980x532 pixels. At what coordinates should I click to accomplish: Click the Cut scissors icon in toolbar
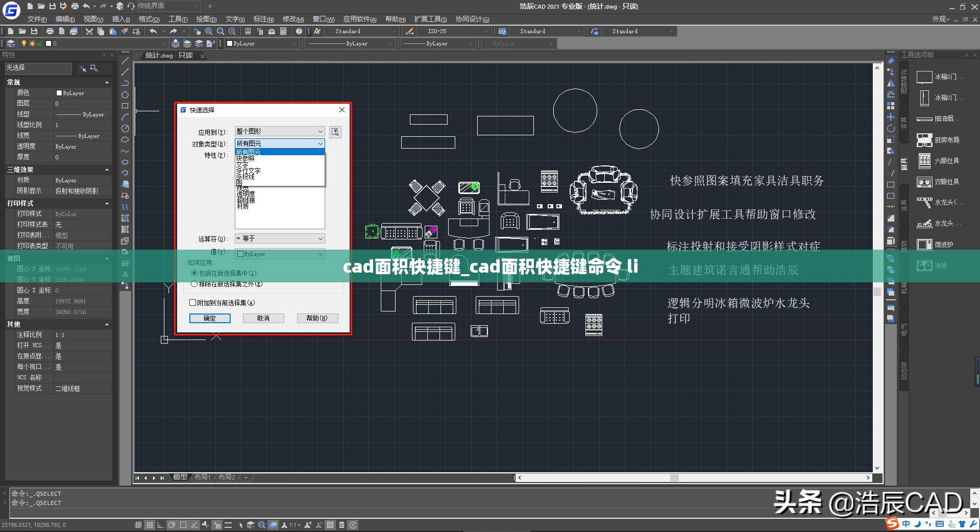[89, 31]
